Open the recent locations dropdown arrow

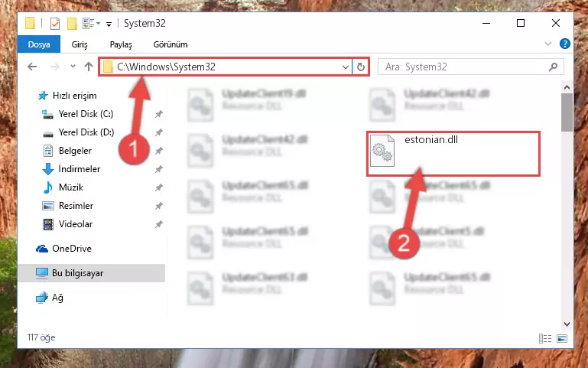click(x=73, y=67)
